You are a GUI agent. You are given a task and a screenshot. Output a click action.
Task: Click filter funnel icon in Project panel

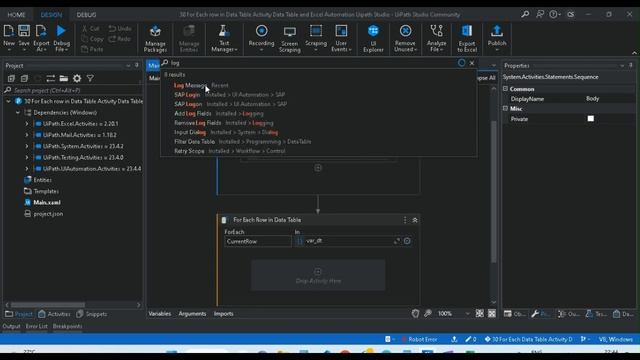coord(90,78)
